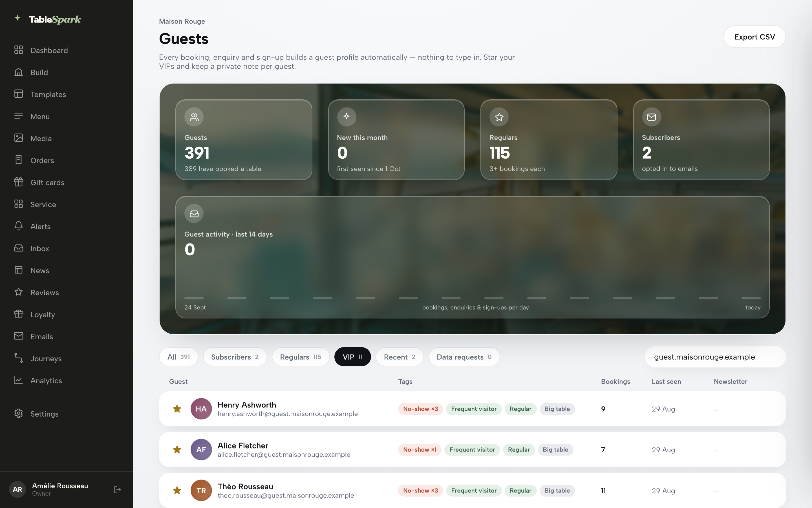Screen dimensions: 812x508
Task: Select the Subscribers filter tab
Action: point(235,357)
